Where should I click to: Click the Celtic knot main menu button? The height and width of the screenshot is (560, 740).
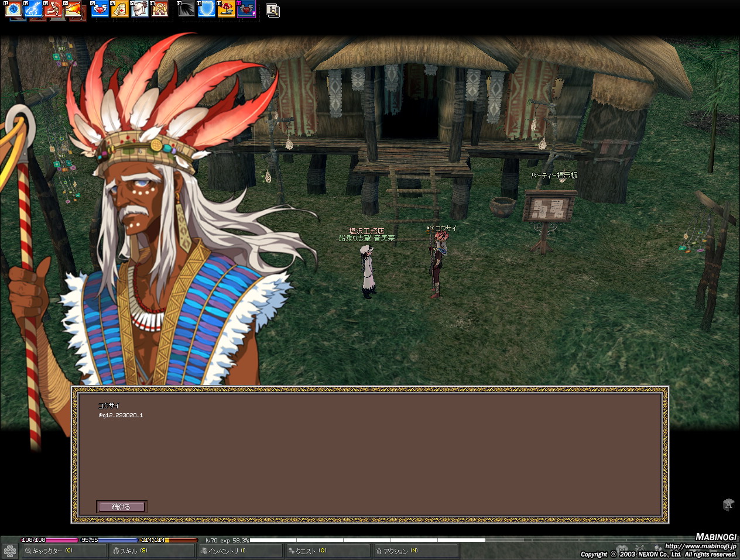10,551
